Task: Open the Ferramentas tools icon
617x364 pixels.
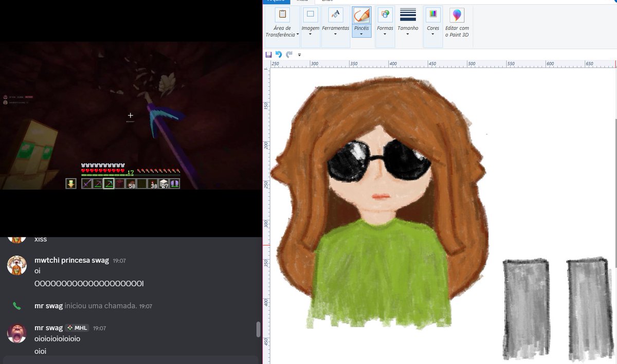Action: [x=335, y=14]
